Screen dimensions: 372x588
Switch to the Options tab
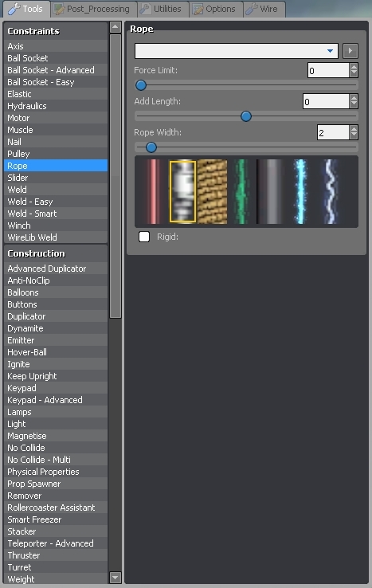(216, 9)
